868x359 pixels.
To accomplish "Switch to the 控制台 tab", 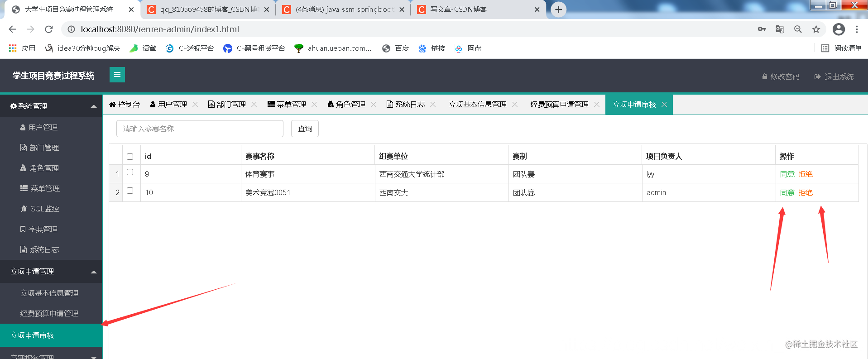I will tap(125, 104).
